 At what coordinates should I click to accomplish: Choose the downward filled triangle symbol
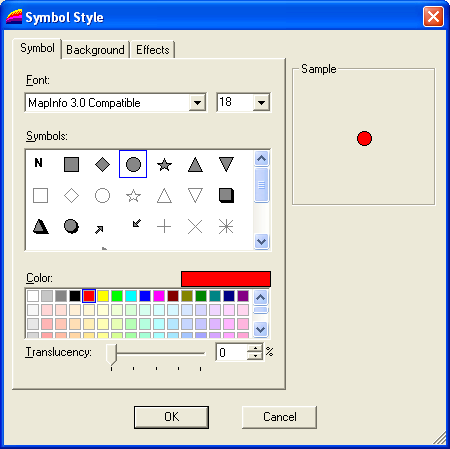pos(226,164)
